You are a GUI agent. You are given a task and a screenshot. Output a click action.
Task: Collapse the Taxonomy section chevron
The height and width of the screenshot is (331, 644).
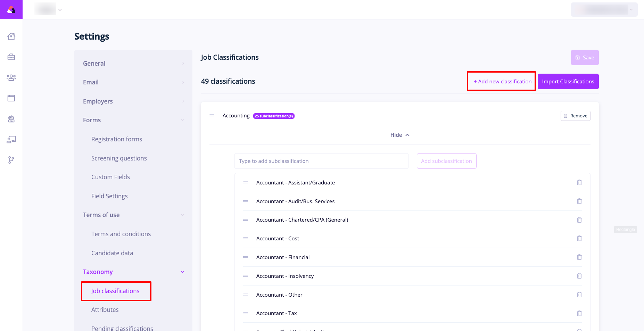pos(182,272)
